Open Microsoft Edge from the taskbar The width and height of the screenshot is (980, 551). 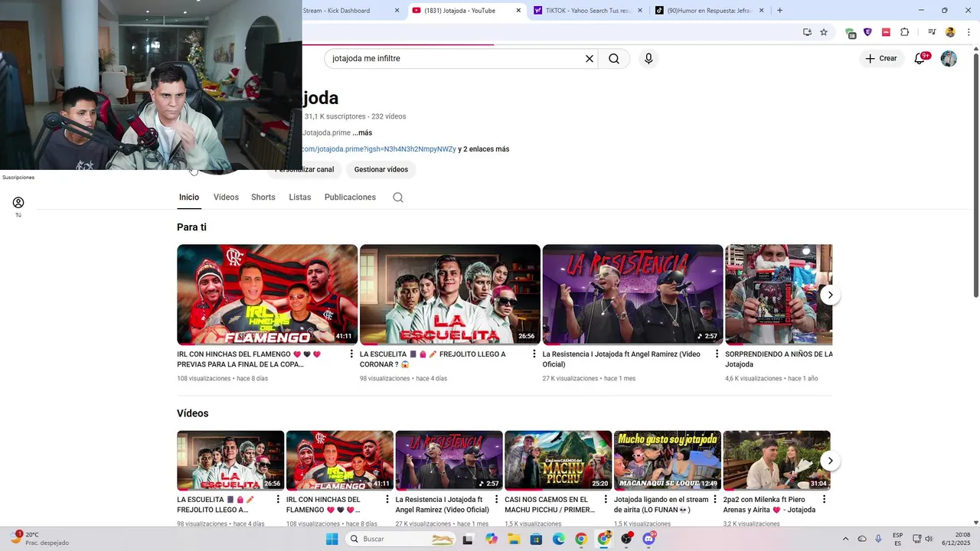(x=559, y=539)
